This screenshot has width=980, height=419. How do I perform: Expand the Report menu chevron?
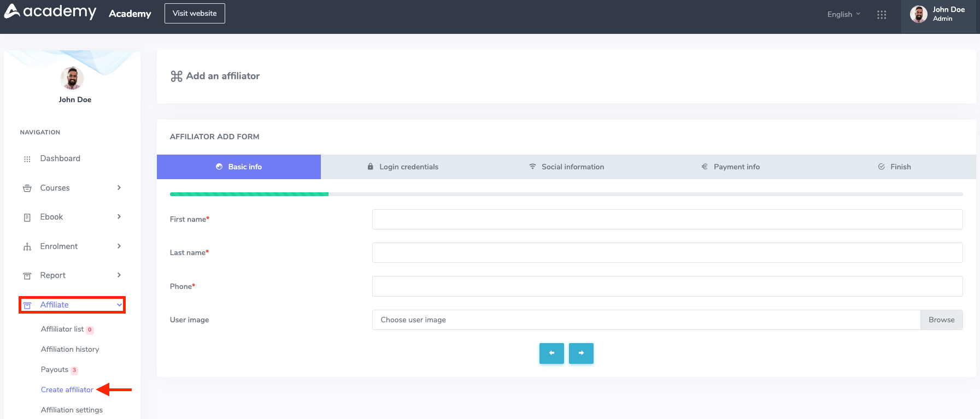pos(119,275)
